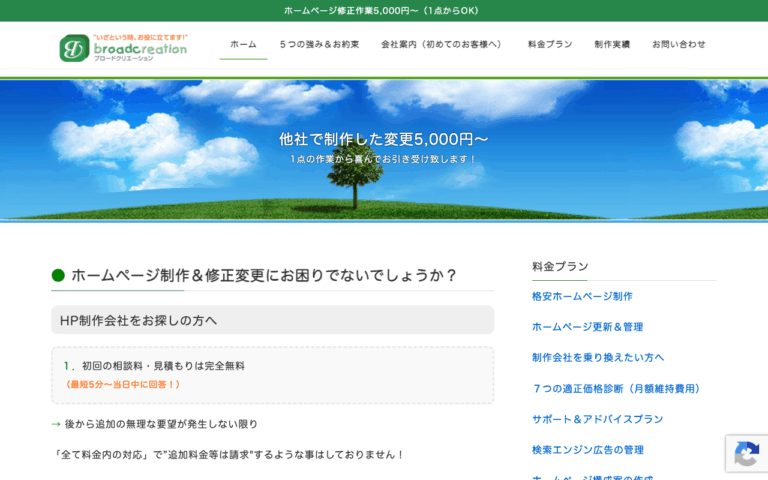The height and width of the screenshot is (480, 768).
Task: Open the ホーム menu item
Action: (243, 44)
